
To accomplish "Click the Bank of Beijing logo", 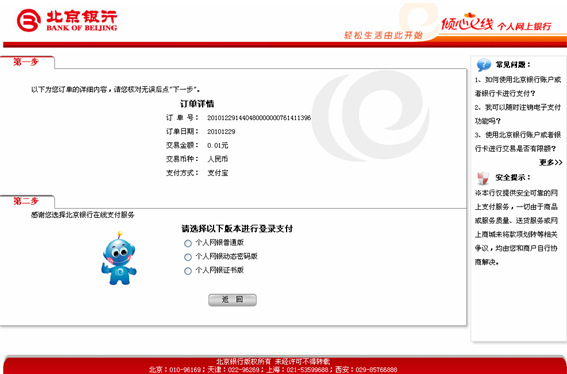I will click(x=67, y=21).
